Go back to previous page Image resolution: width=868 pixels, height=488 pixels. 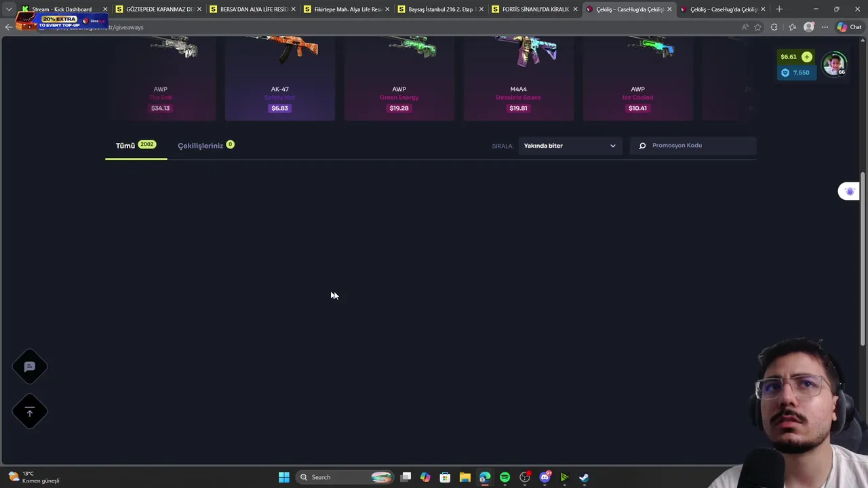click(x=8, y=27)
